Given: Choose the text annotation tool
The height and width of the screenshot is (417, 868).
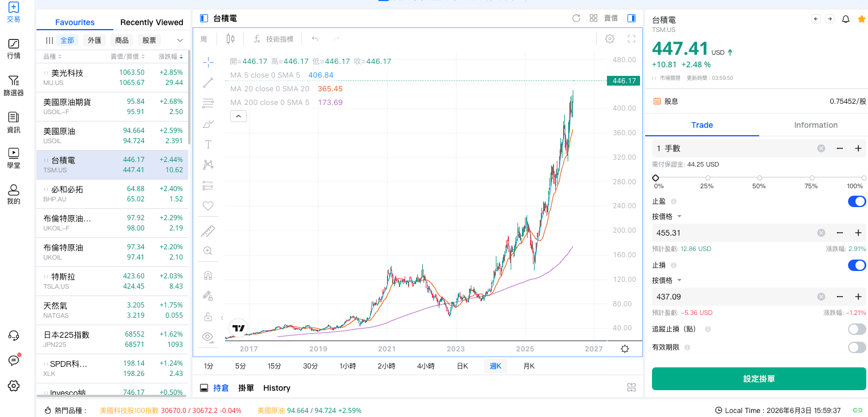Looking at the screenshot, I should point(208,144).
